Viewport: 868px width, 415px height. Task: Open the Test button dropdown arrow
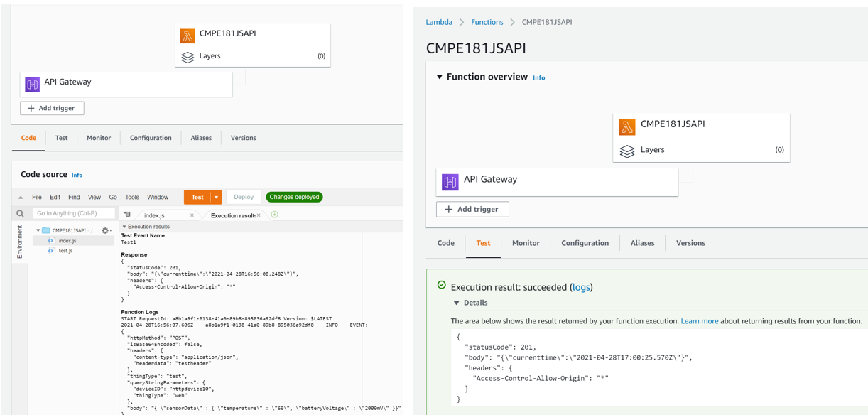(x=217, y=197)
